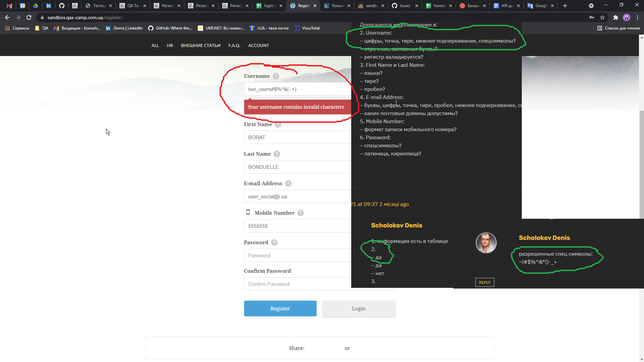This screenshot has width=644, height=362.
Task: Switch to the Issues GitHub tab
Action: [x=405, y=6]
